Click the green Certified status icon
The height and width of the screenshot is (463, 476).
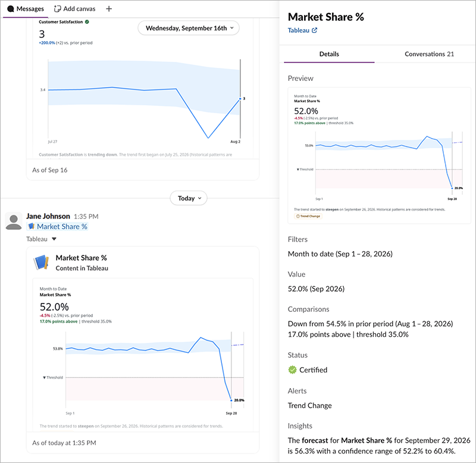click(292, 370)
